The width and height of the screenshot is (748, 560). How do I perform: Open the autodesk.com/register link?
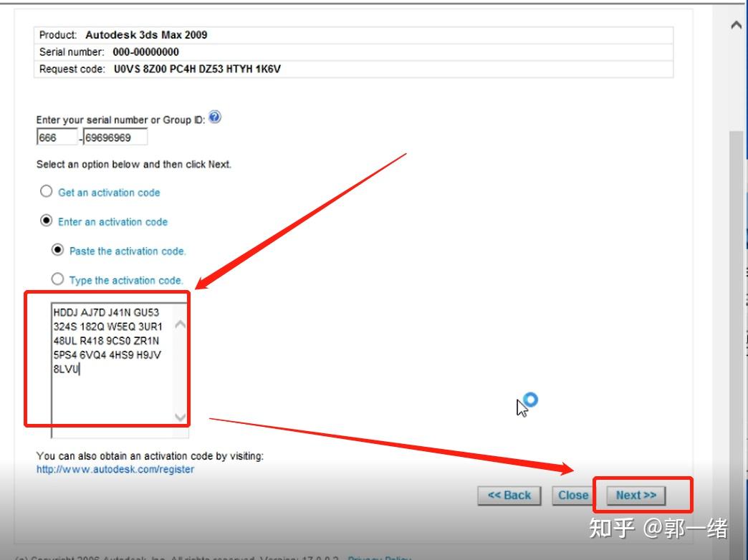[115, 469]
